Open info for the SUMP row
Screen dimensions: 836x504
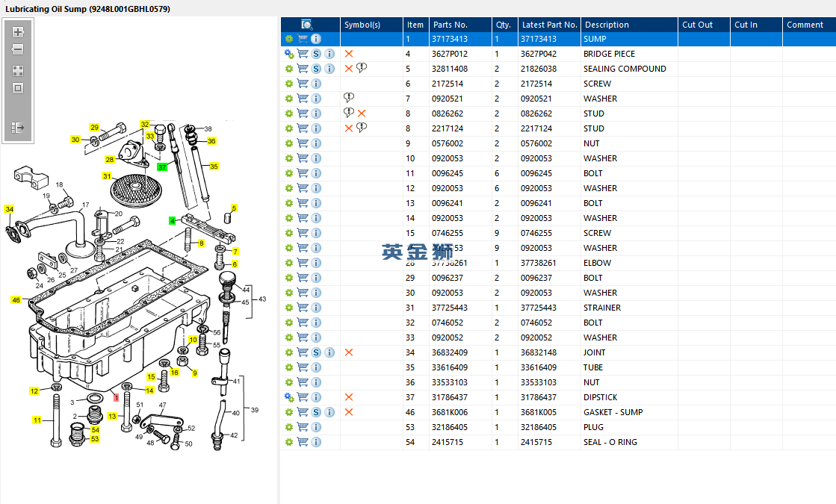(x=316, y=39)
